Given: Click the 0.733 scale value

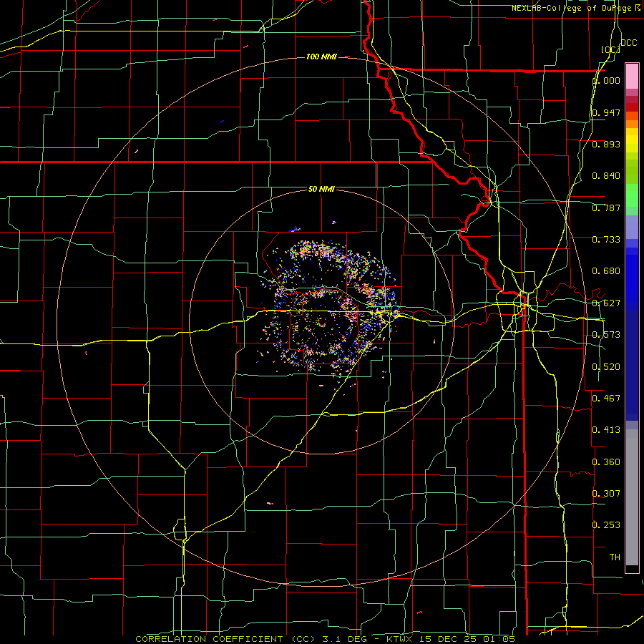Looking at the screenshot, I should (x=606, y=240).
